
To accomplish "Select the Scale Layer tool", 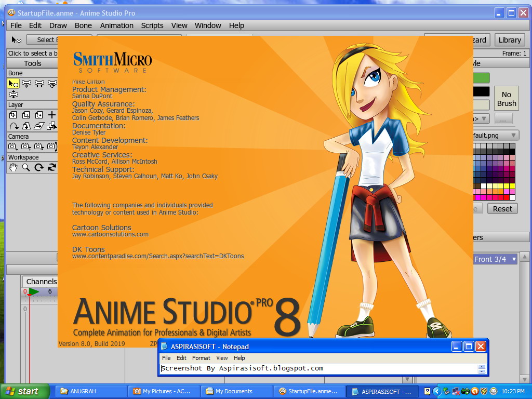I will pos(26,115).
